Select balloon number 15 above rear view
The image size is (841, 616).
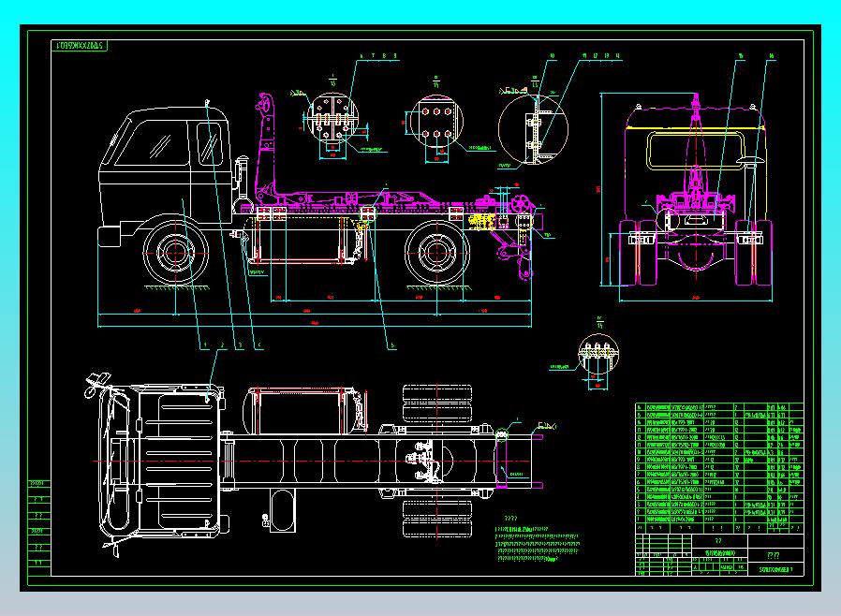tap(740, 56)
